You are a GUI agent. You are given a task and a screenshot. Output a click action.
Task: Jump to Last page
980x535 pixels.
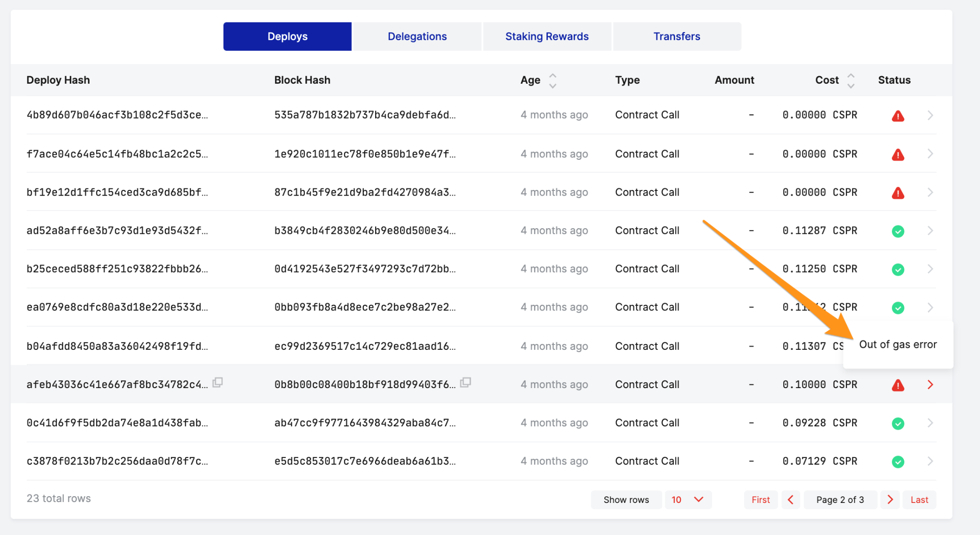[x=919, y=500]
